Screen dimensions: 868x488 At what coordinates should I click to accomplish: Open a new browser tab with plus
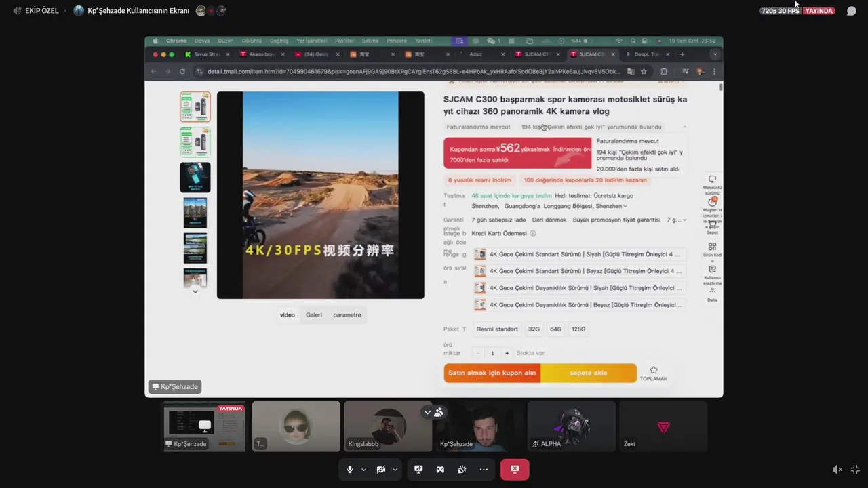pyautogui.click(x=682, y=54)
